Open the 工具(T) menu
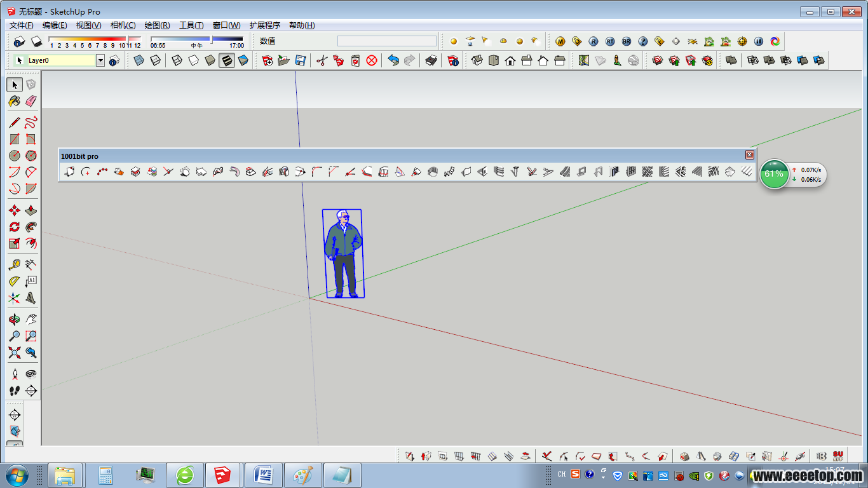The image size is (868, 488). pos(191,25)
